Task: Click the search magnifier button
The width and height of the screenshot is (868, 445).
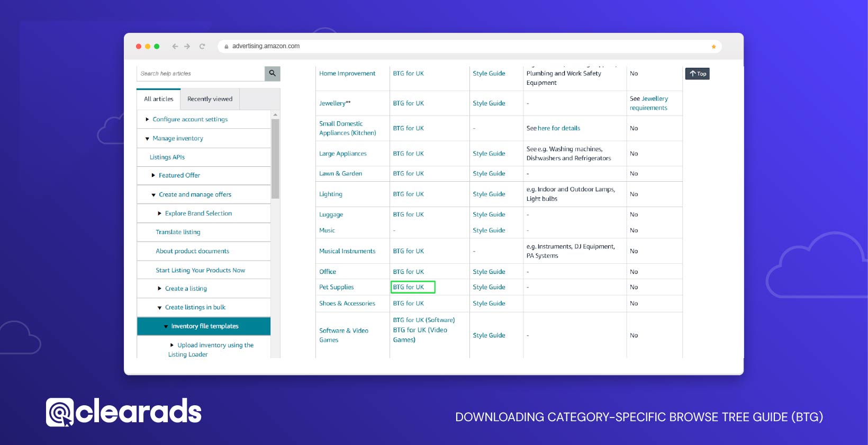Action: [272, 74]
